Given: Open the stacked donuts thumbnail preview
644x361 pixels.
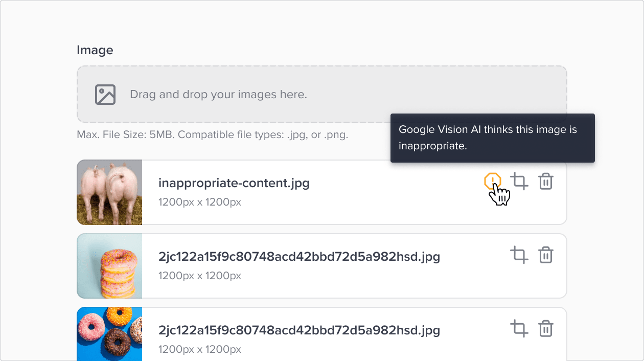Looking at the screenshot, I should click(109, 266).
